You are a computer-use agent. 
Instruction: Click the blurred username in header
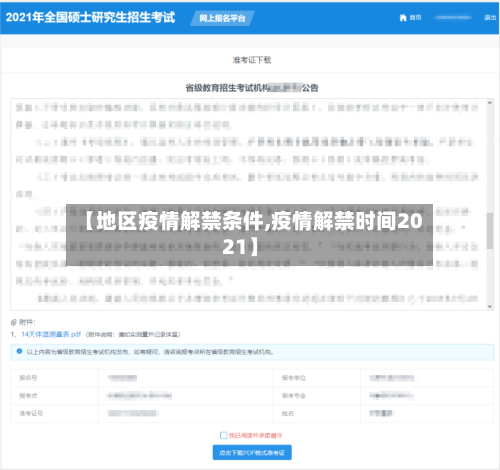coord(453,18)
